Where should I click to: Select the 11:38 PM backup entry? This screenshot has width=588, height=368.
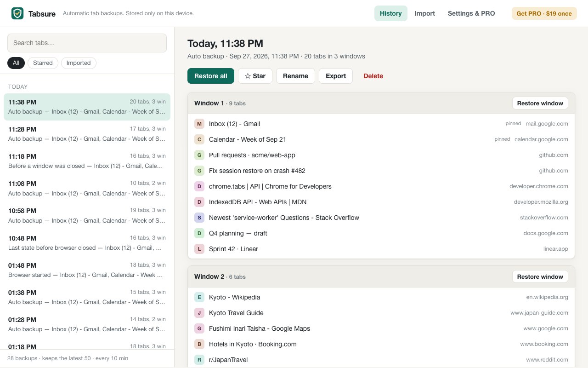[x=87, y=107]
